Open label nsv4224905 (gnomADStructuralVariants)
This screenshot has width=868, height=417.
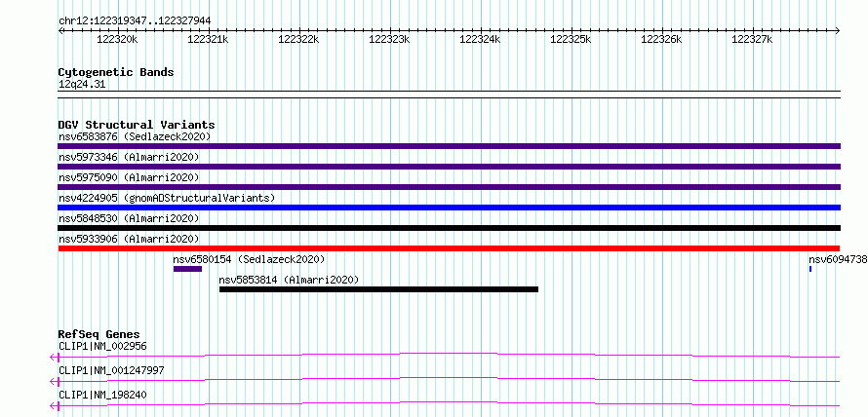coord(166,198)
